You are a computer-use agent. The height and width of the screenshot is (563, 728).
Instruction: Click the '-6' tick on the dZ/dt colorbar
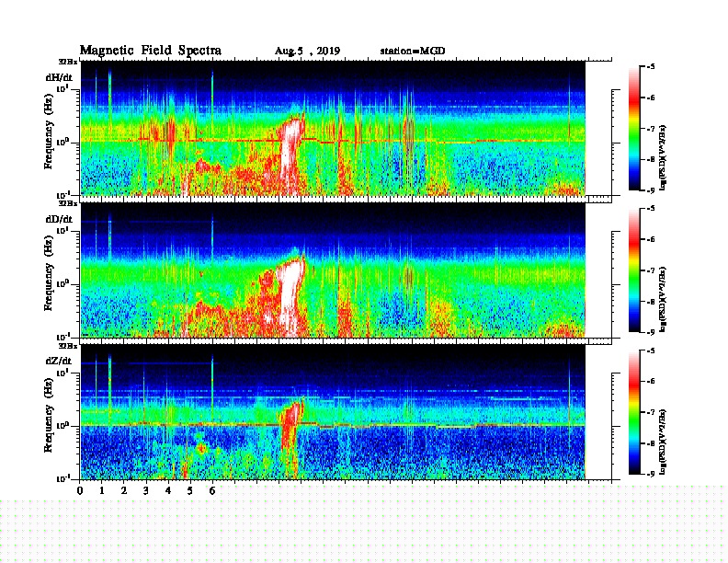point(651,382)
